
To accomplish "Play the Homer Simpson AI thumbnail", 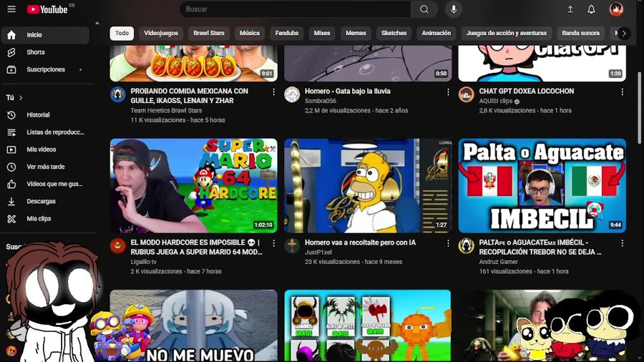I will pos(368,186).
